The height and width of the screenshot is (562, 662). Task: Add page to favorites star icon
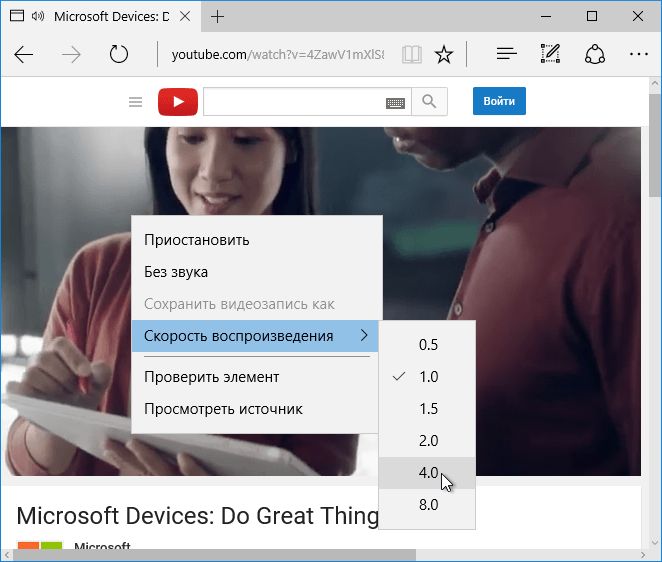[444, 54]
